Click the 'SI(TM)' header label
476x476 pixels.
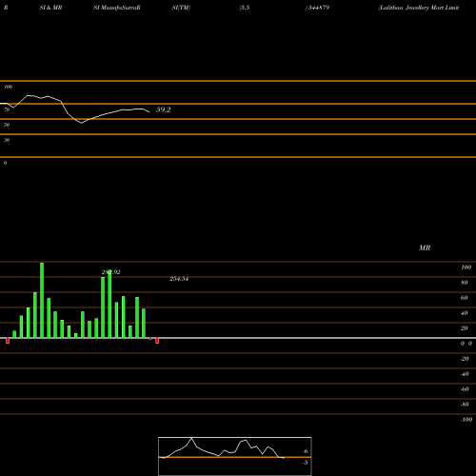[181, 8]
